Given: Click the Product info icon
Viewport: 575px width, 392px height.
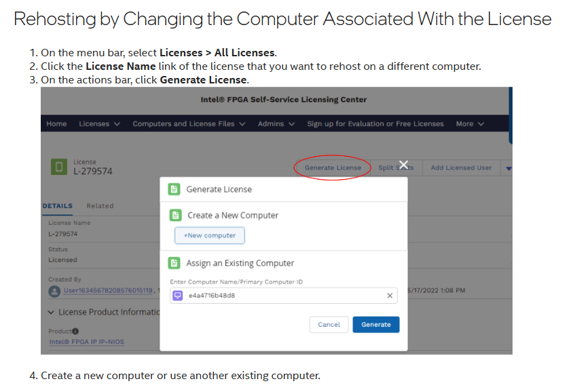Looking at the screenshot, I should click(75, 331).
